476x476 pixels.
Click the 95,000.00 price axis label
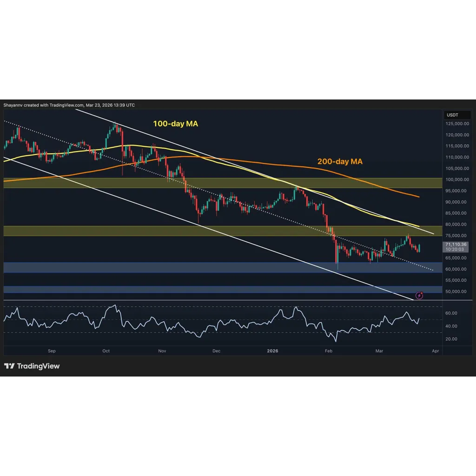456,191
